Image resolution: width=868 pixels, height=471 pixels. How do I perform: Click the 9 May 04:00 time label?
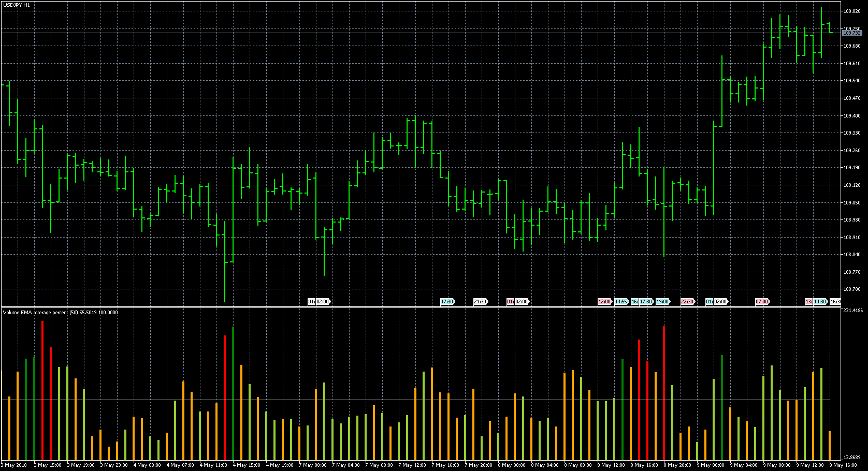point(744,465)
